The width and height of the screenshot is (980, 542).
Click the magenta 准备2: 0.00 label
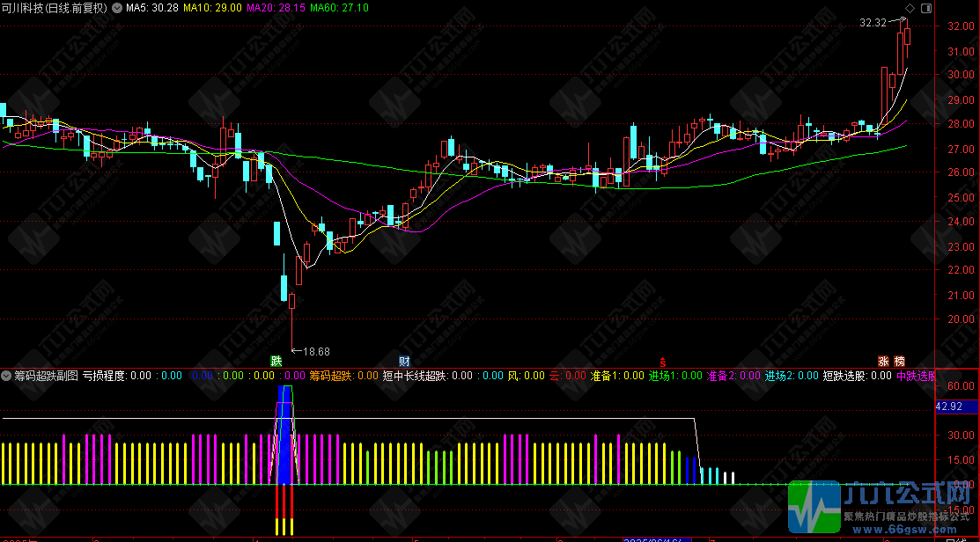[733, 376]
